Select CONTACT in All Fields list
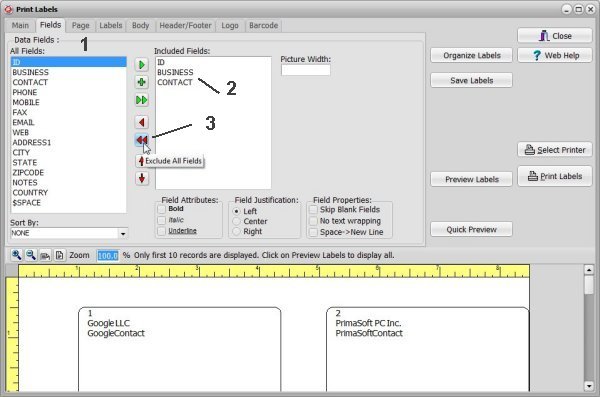Screen dimensions: 600x397 pyautogui.click(x=68, y=82)
